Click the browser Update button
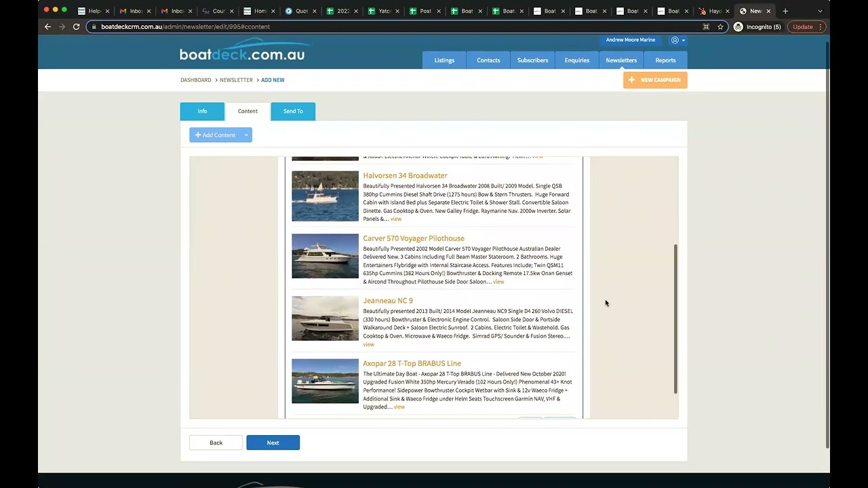868x488 pixels. 802,26
